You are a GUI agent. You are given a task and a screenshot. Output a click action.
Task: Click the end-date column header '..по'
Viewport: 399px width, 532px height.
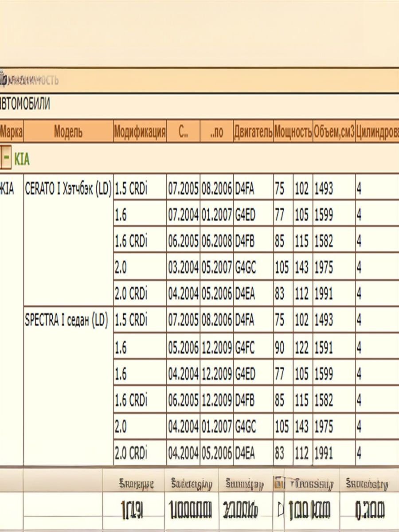click(216, 132)
